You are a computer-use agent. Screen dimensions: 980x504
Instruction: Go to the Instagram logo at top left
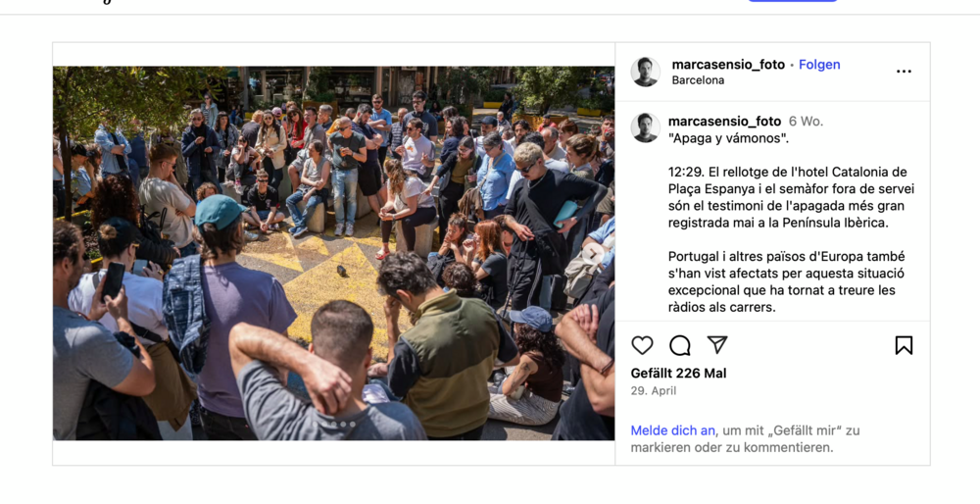(106, 2)
